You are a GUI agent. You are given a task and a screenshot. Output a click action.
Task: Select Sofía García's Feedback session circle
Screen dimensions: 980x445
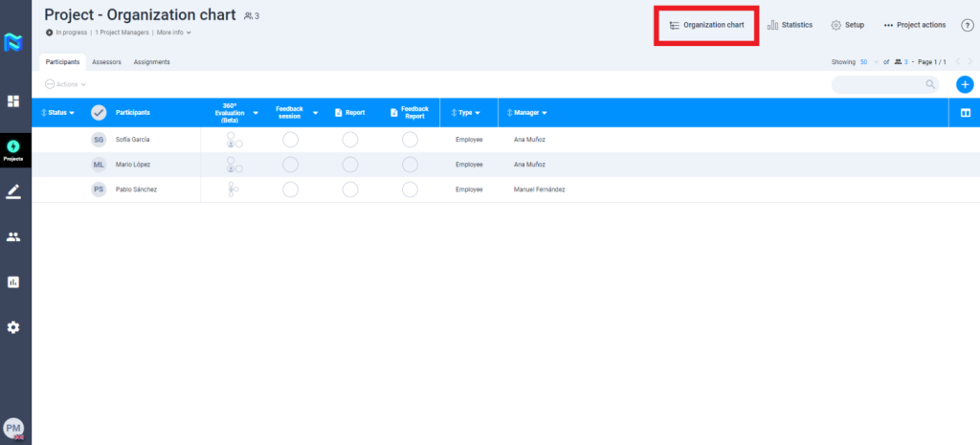[290, 140]
